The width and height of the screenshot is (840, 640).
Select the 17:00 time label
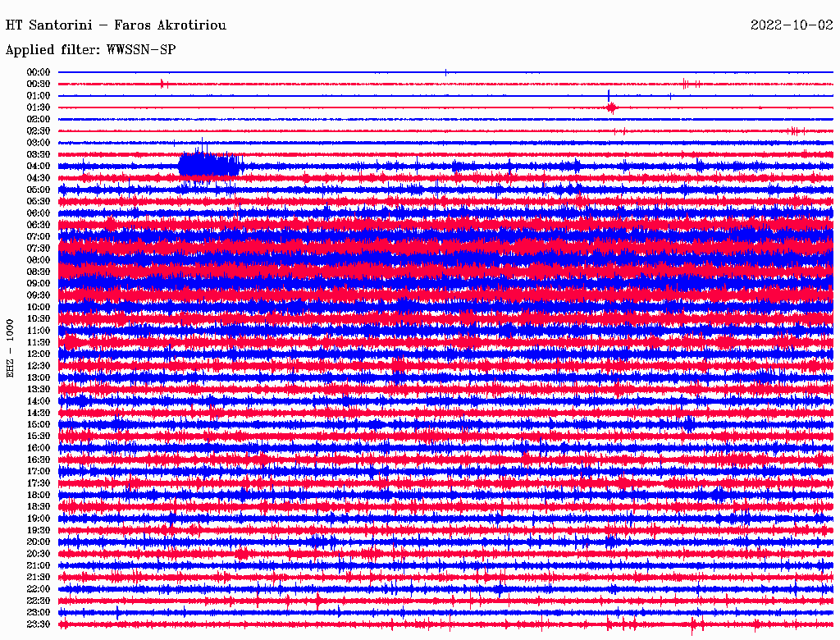(39, 472)
